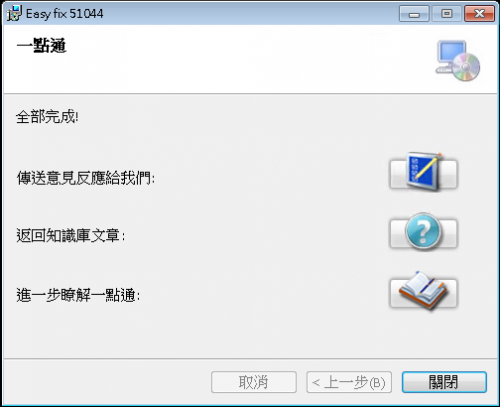This screenshot has width=500, height=407.
Task: Click the Easy fix 51044 title text
Action: click(65, 14)
